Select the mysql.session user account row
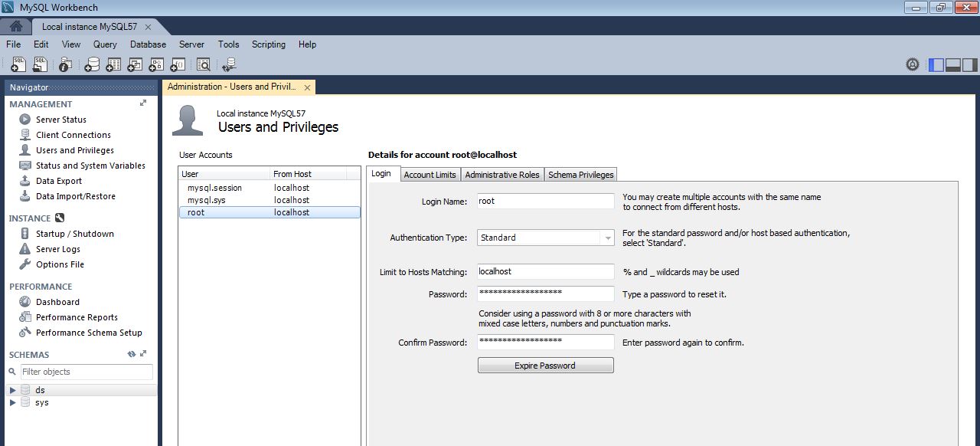980x446 pixels. point(269,188)
